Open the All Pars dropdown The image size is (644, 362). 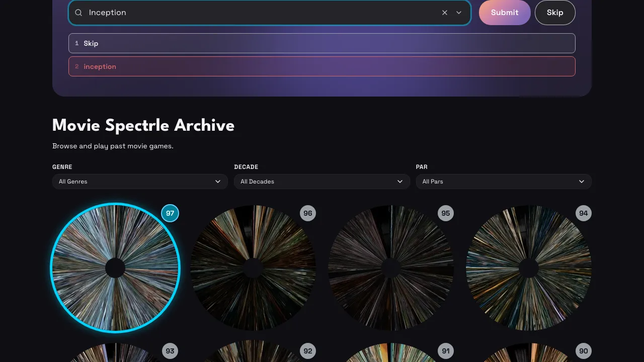pos(504,182)
